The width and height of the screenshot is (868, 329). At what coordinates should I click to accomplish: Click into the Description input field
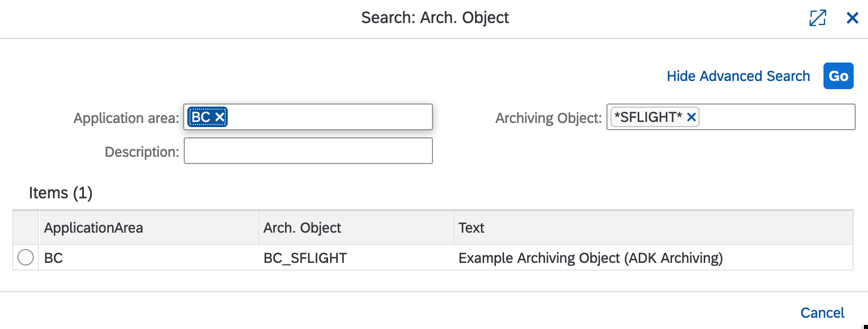click(307, 151)
